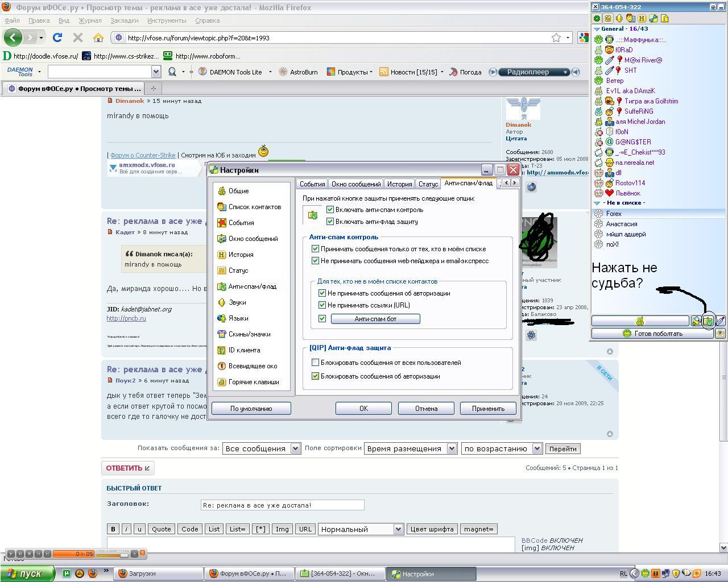Viewport: 728px width, 582px height.
Task: Open the 'Закладки' menu
Action: [124, 20]
